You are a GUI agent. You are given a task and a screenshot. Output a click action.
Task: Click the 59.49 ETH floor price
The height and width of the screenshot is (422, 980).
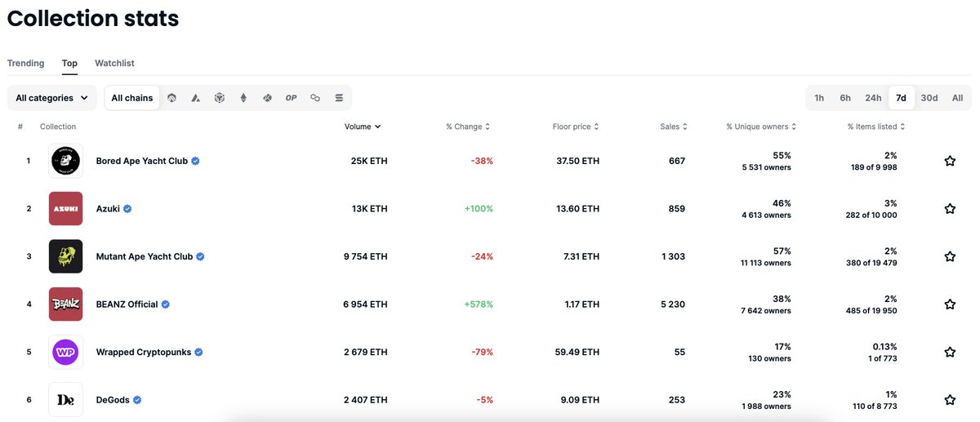577,352
